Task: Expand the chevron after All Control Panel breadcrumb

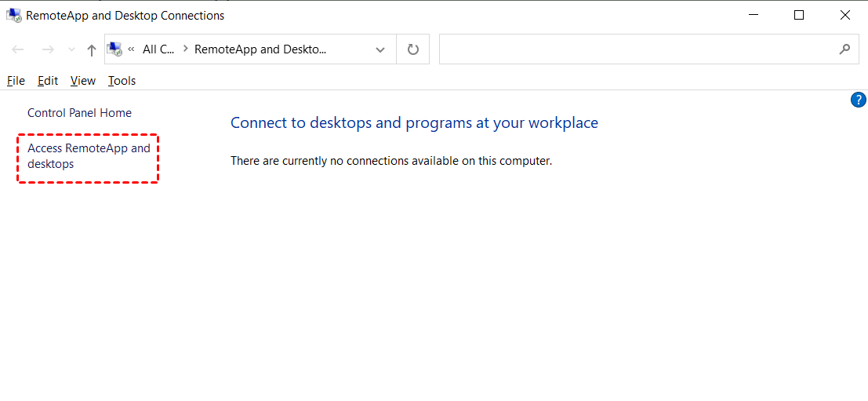Action: 185,49
